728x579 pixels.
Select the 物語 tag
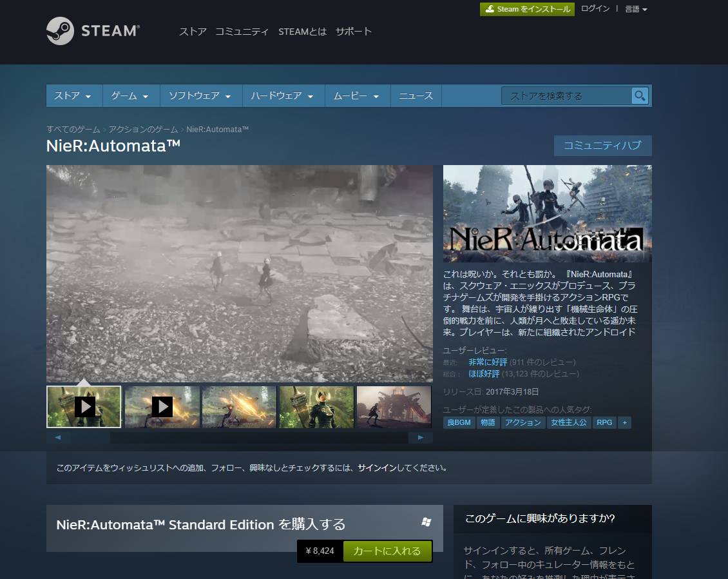tap(488, 422)
